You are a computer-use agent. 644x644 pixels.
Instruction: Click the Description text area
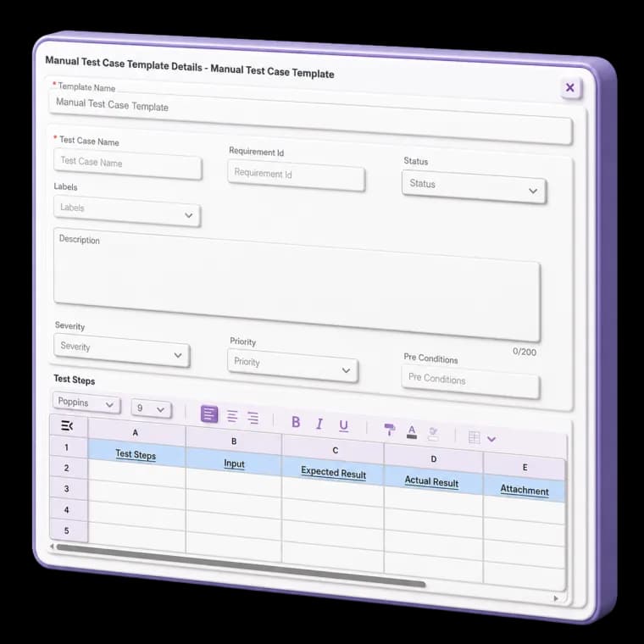pyautogui.click(x=297, y=285)
